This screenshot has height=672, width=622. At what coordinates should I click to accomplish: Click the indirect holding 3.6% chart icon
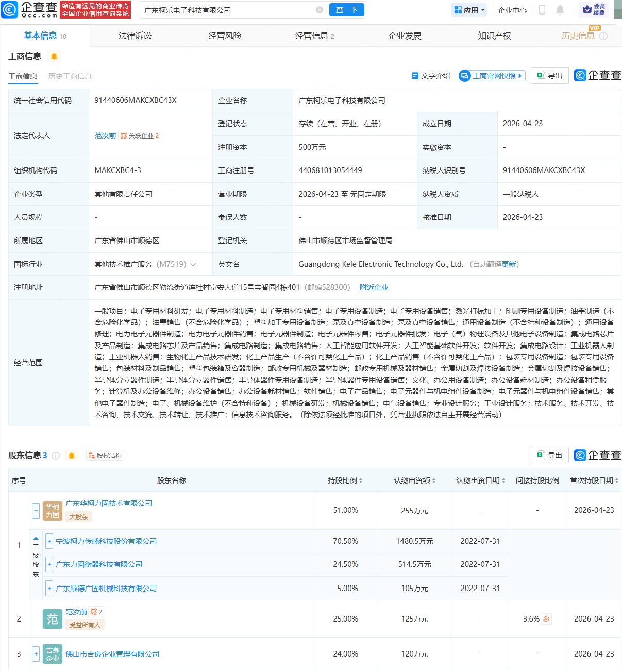point(546,619)
